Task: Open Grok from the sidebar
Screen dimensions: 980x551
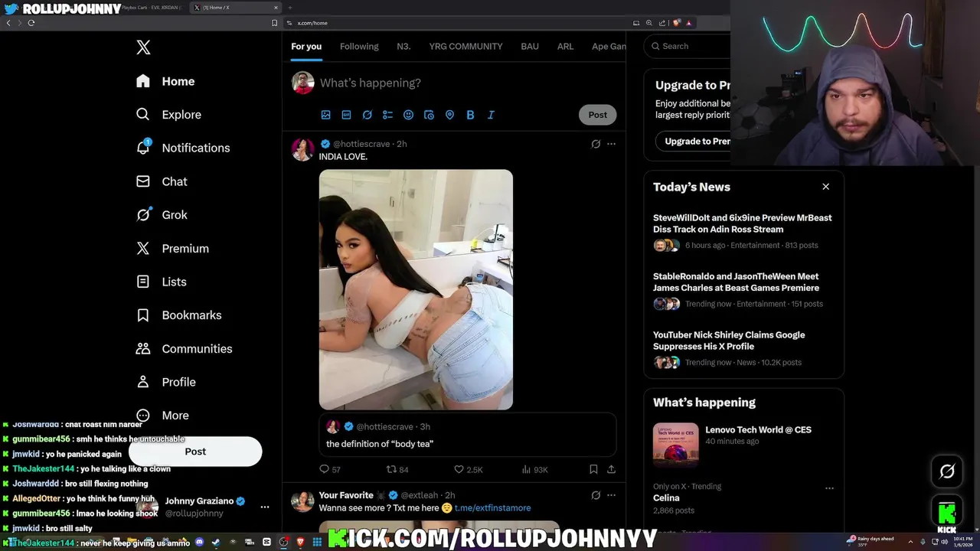Action: (x=162, y=215)
